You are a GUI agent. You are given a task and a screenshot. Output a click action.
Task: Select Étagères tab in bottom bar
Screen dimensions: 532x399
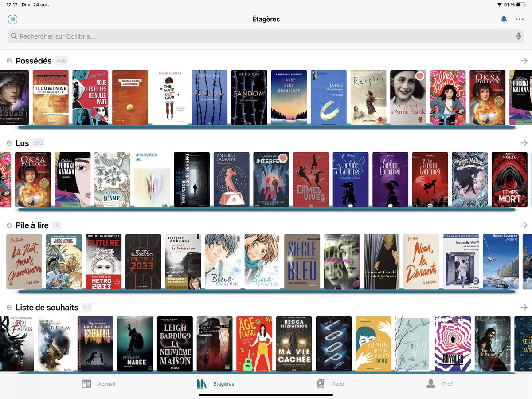(x=215, y=384)
